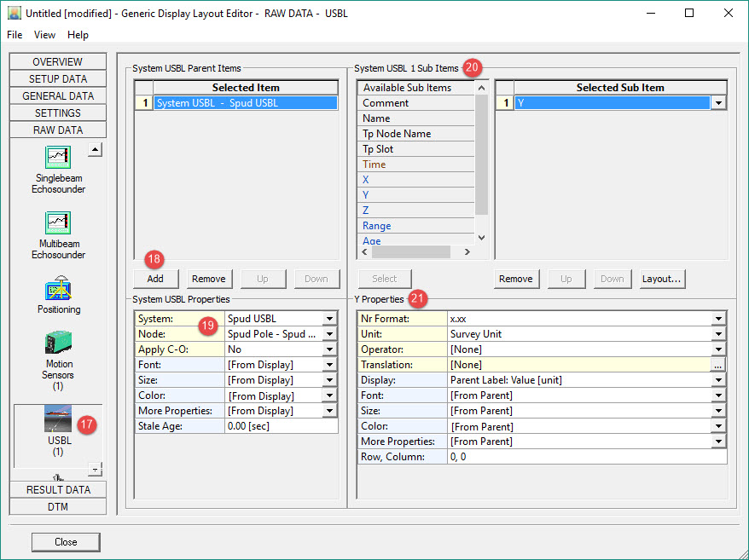Click the Translation browse ellipsis button

click(719, 365)
